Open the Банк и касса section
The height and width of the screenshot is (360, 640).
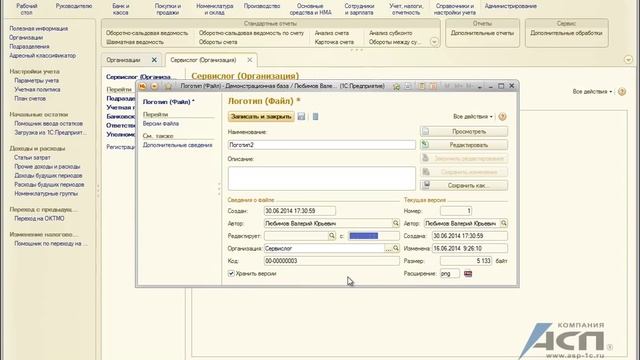click(x=121, y=9)
